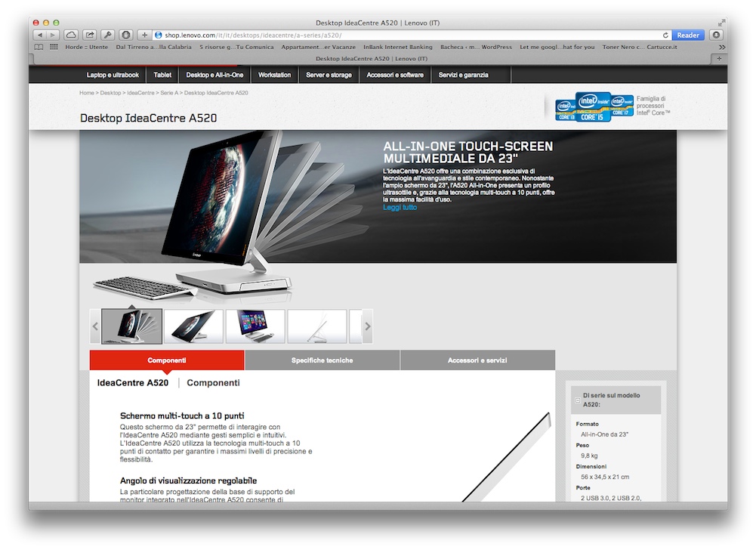Viewport: 756px width, 550px height.
Task: Click the 'Schermo multi-touch a 10 punti' heading
Action: point(182,416)
